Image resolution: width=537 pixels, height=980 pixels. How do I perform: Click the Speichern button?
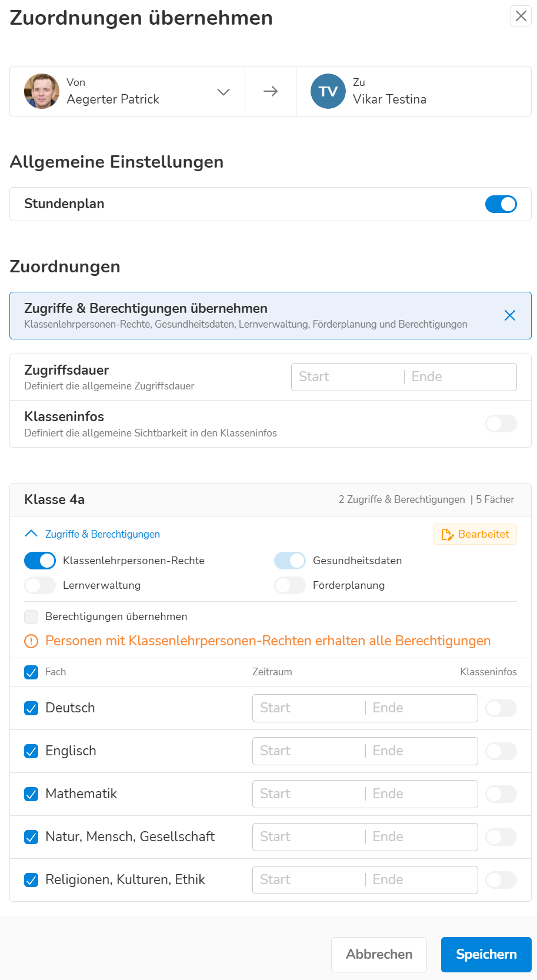[x=486, y=955]
